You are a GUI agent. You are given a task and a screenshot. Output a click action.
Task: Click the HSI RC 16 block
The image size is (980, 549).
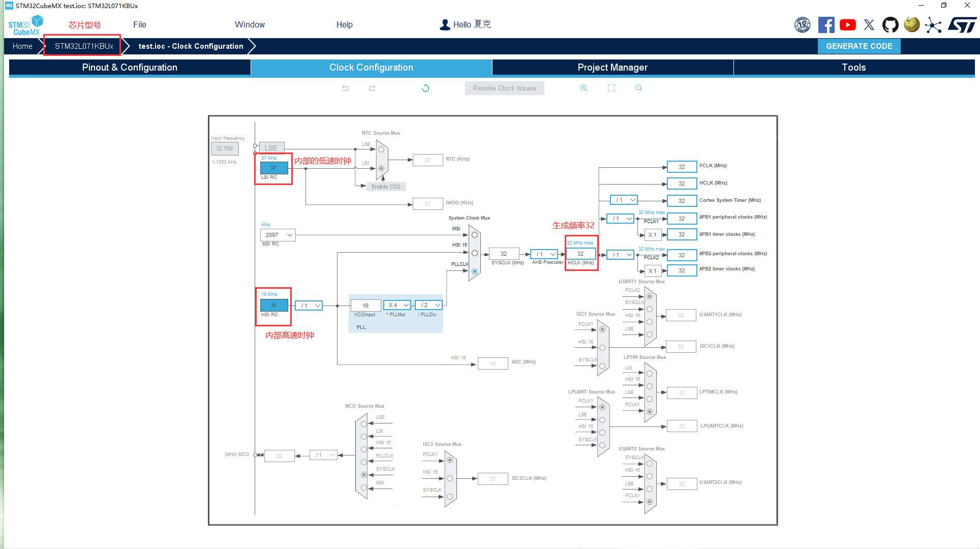click(274, 305)
